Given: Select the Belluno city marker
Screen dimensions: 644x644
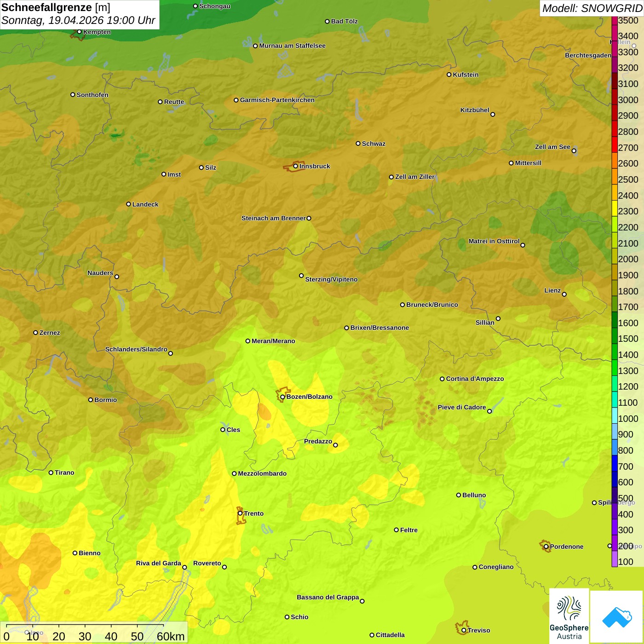Looking at the screenshot, I should pyautogui.click(x=458, y=495).
